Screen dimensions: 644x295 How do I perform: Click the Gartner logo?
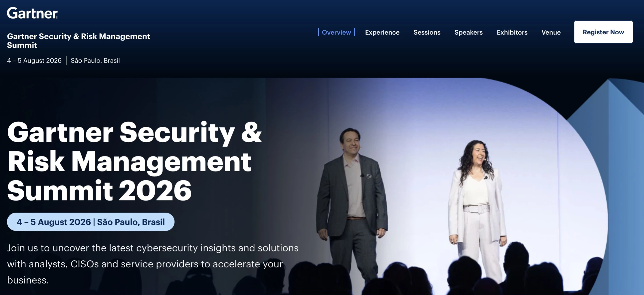coord(32,13)
